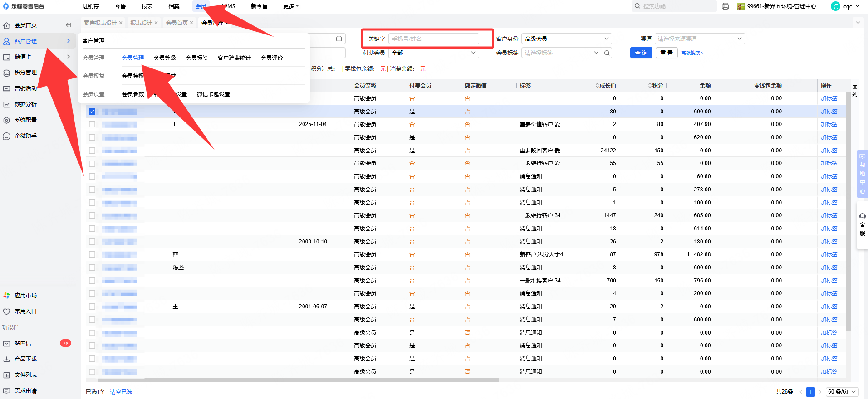
Task: Open the 客户身份 dropdown showing 高级会员
Action: pos(566,39)
